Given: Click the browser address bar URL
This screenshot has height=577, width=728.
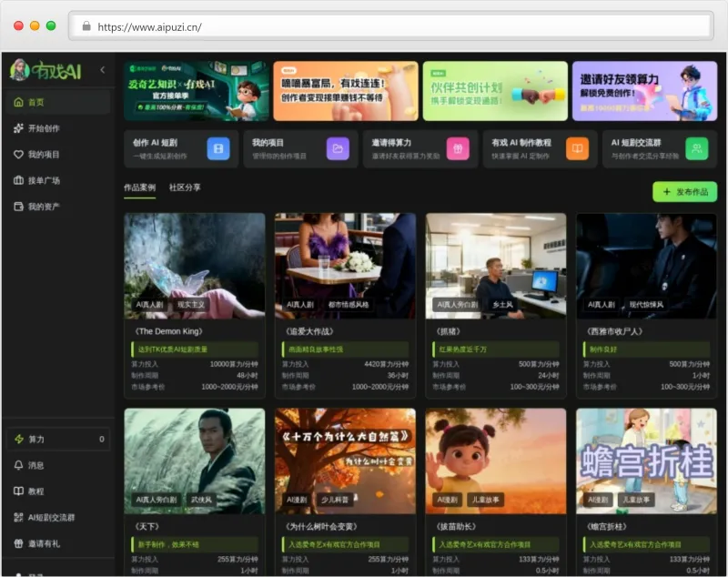Looking at the screenshot, I should pyautogui.click(x=149, y=27).
